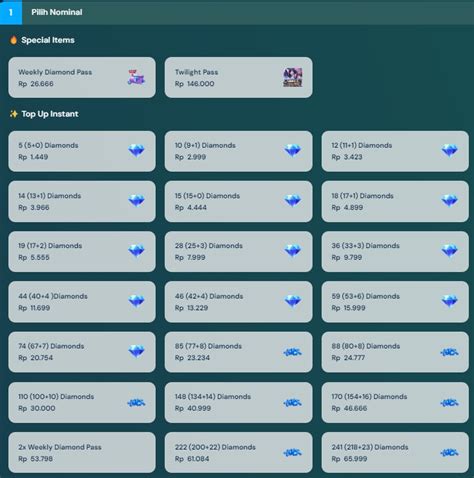Click the Rp 5.555 price text
Image resolution: width=474 pixels, height=478 pixels.
tap(34, 257)
